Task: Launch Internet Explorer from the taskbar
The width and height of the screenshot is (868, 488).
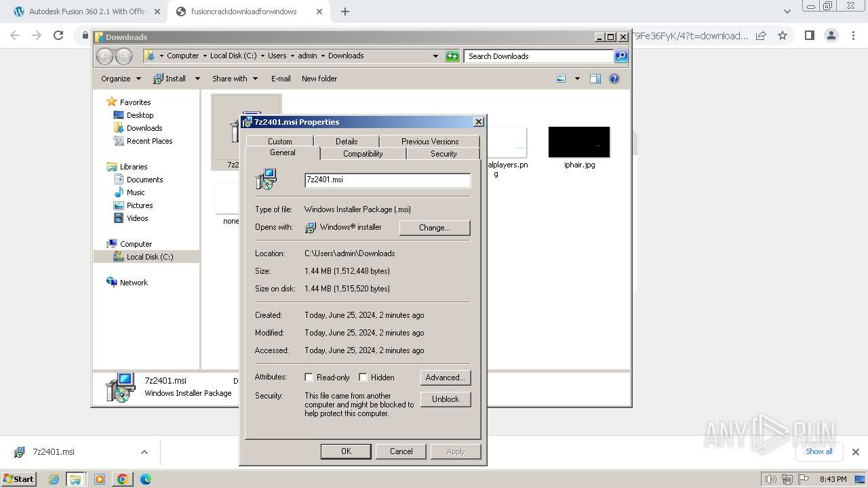Action: pyautogui.click(x=54, y=479)
